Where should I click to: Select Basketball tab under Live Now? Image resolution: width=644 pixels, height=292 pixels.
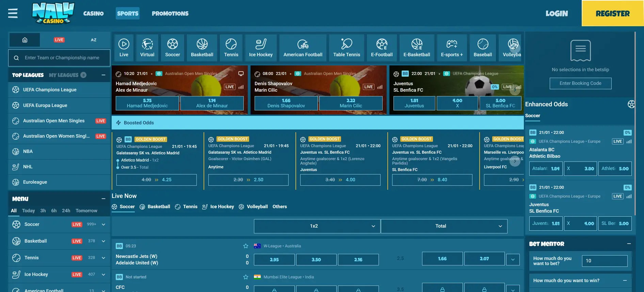pos(155,207)
